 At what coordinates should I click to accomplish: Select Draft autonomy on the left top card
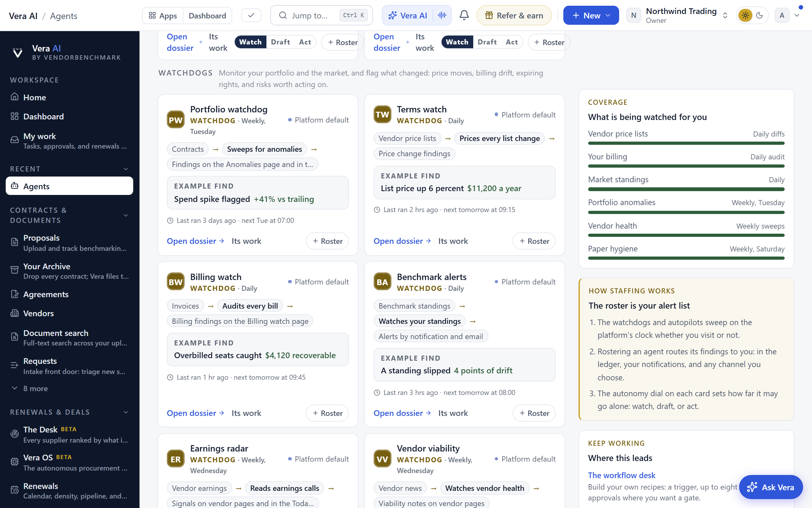pos(280,42)
